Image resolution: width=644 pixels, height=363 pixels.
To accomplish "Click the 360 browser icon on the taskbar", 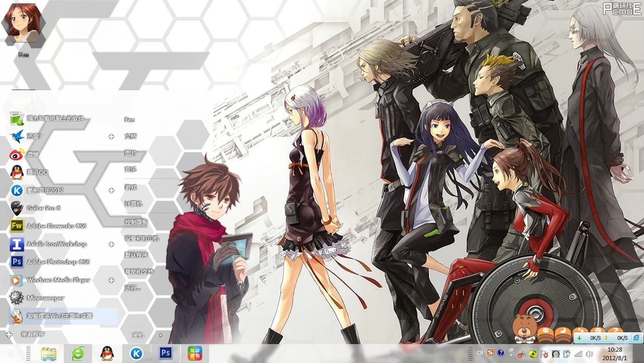I will click(78, 353).
